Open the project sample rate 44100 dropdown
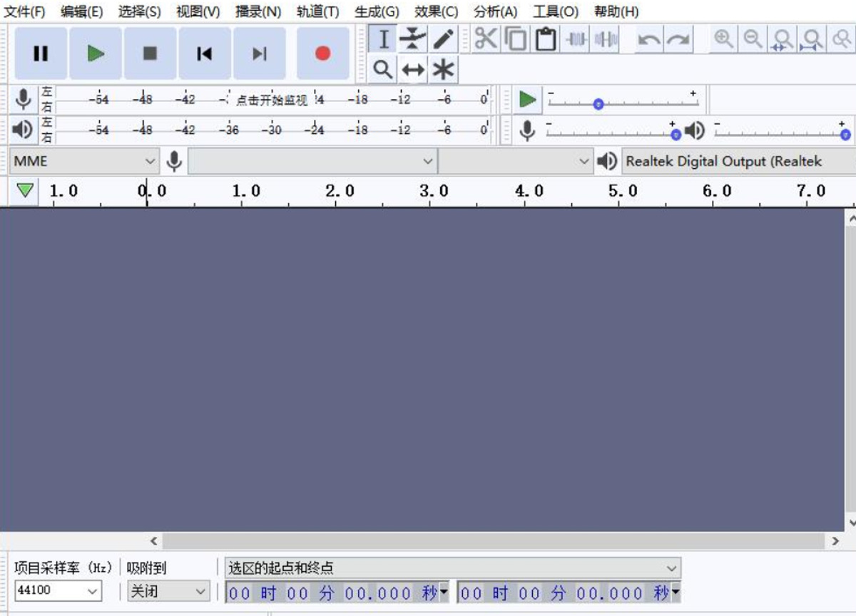 tap(58, 590)
